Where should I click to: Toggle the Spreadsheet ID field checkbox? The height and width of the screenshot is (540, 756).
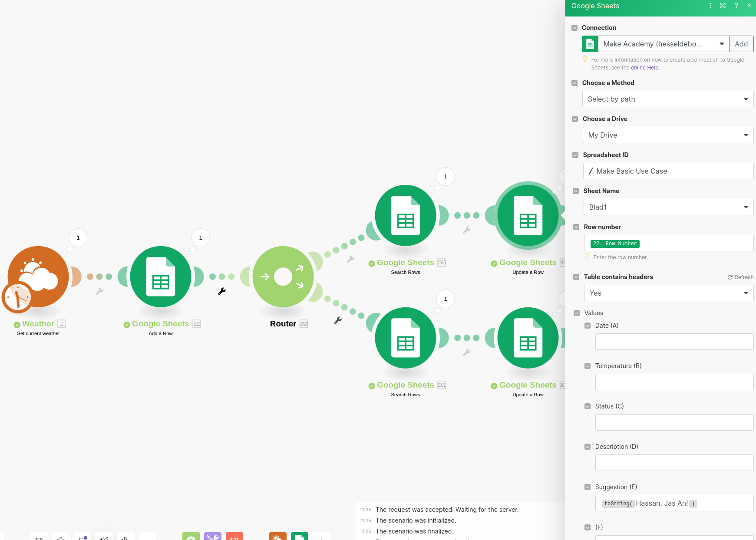click(x=575, y=155)
